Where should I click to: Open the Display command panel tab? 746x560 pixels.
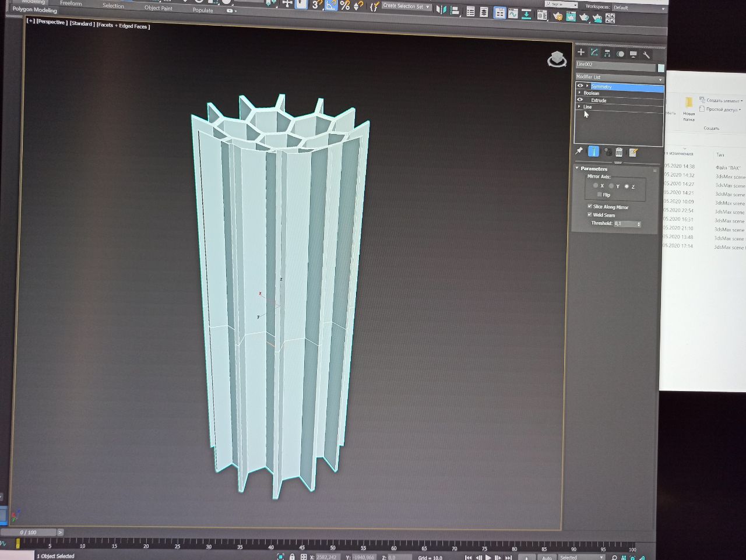point(634,54)
